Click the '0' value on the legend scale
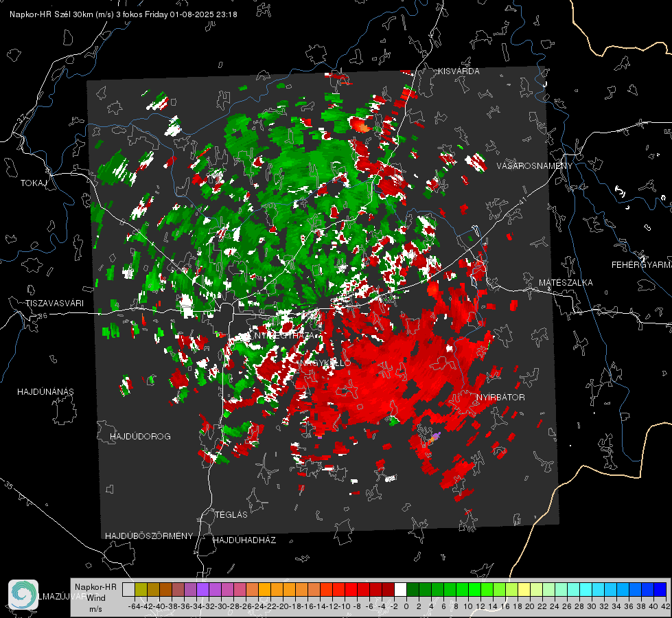 [406, 606]
